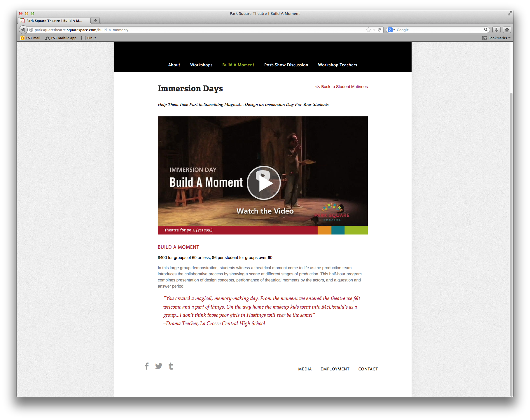530x420 pixels.
Task: Open the CONTACT footer link
Action: point(368,369)
